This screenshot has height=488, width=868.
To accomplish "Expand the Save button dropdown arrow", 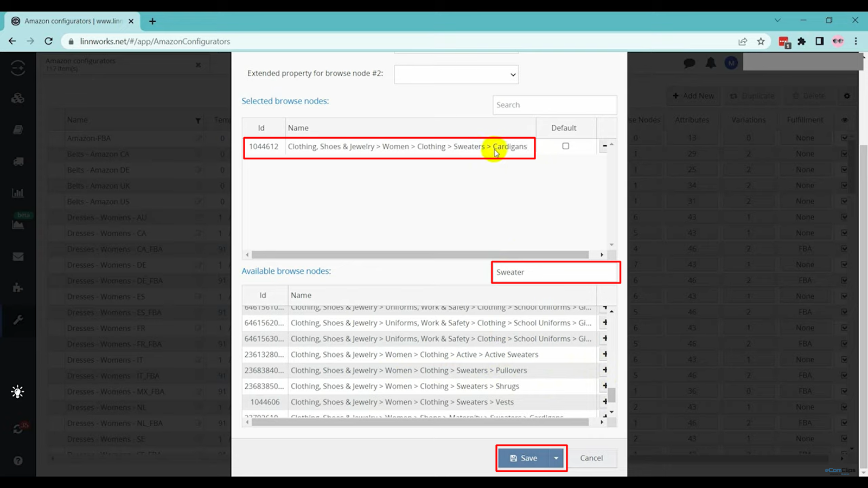I will click(556, 458).
